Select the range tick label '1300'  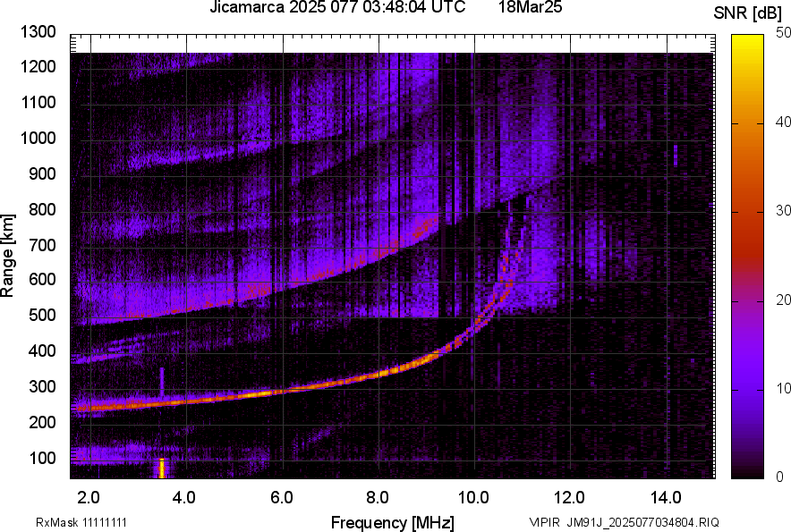point(38,32)
